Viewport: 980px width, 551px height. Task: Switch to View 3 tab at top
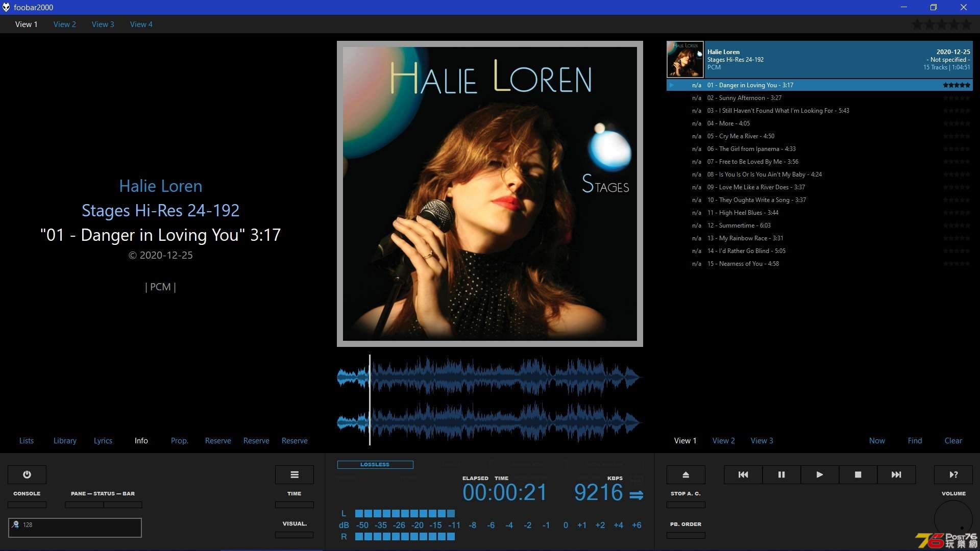(103, 24)
